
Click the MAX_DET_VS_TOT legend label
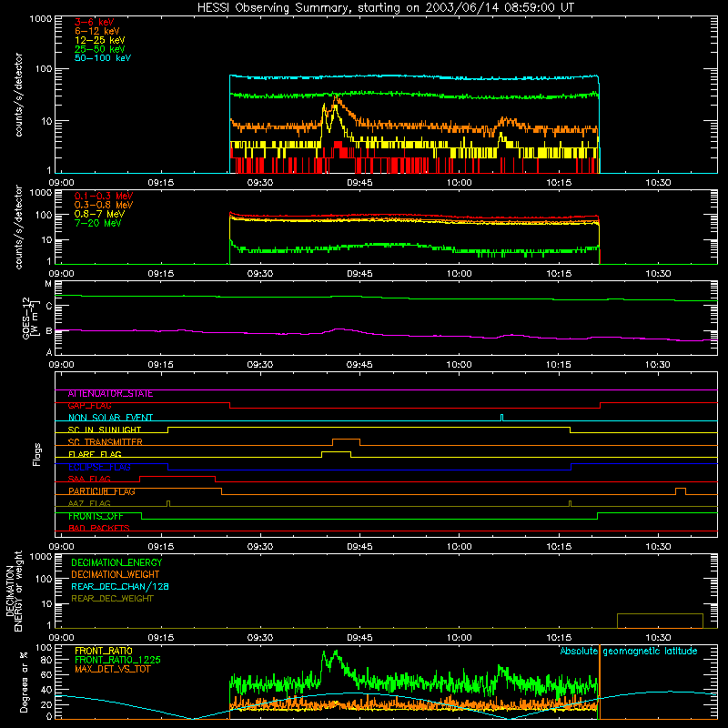coord(112,669)
